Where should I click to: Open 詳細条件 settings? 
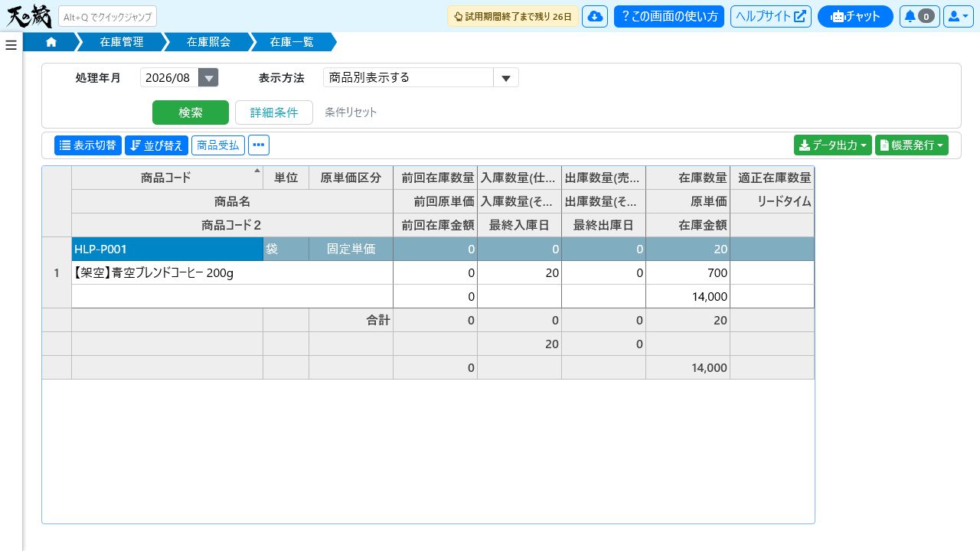(274, 112)
